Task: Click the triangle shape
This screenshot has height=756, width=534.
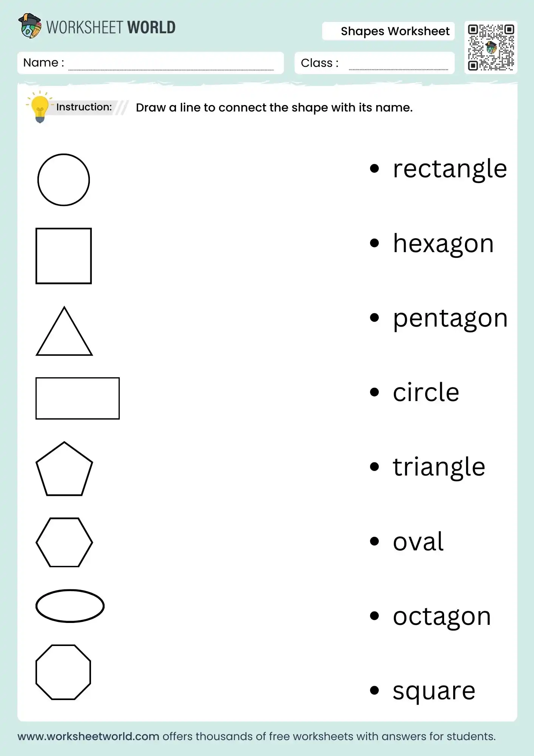Action: [x=64, y=331]
